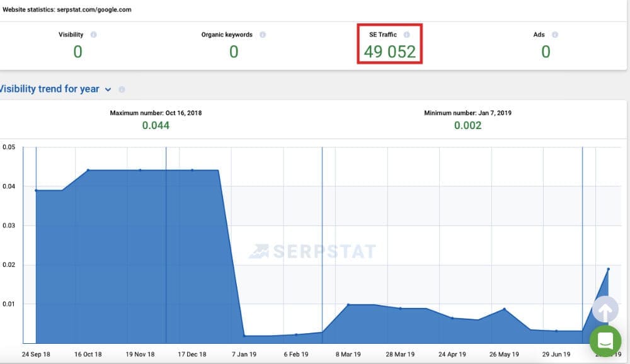Click the 6 Feb 19 axis label
This screenshot has width=630, height=364.
(x=296, y=355)
